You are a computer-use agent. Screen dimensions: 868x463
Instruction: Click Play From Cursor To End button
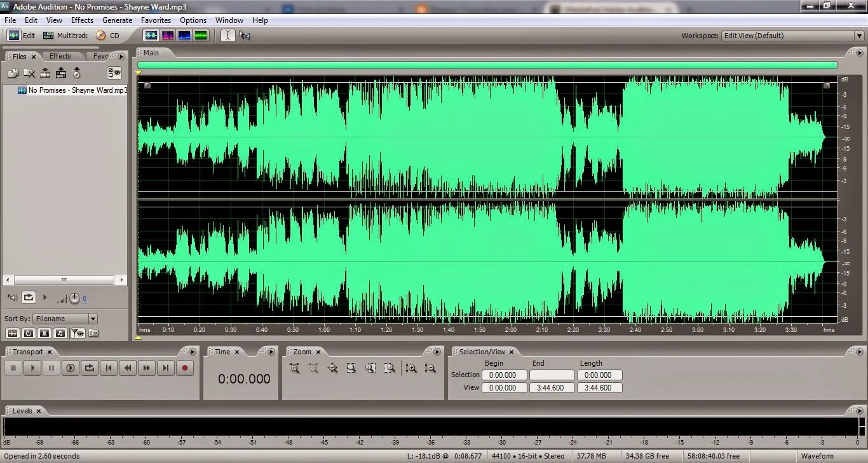[x=71, y=368]
